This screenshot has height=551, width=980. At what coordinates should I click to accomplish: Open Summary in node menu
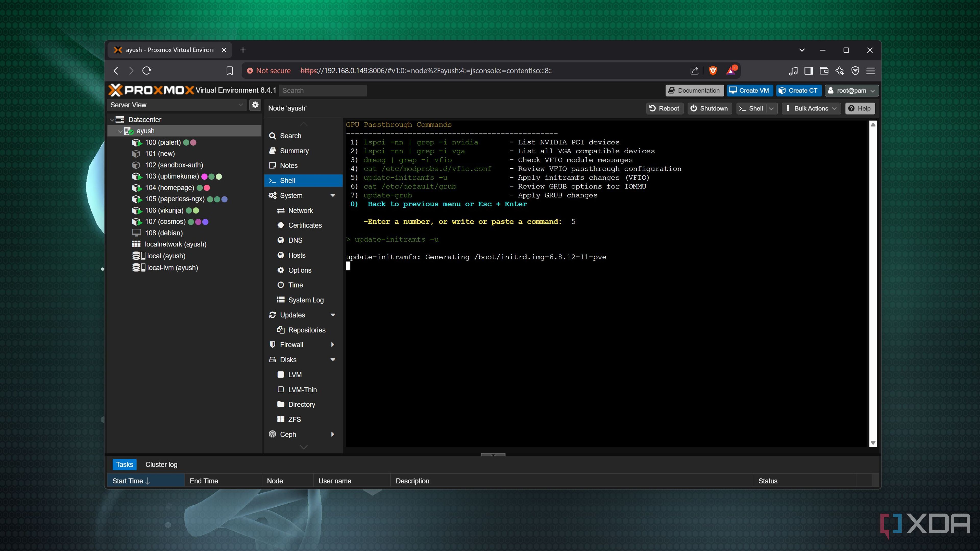[294, 151]
